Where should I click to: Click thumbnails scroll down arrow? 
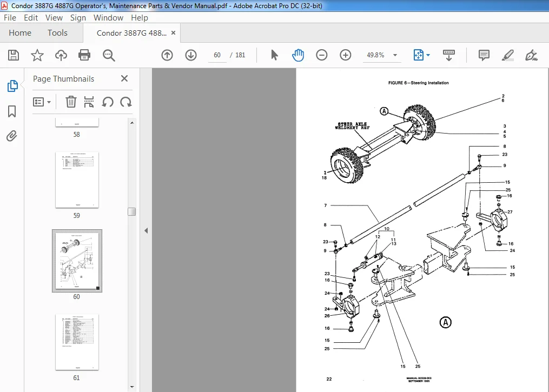(x=131, y=387)
